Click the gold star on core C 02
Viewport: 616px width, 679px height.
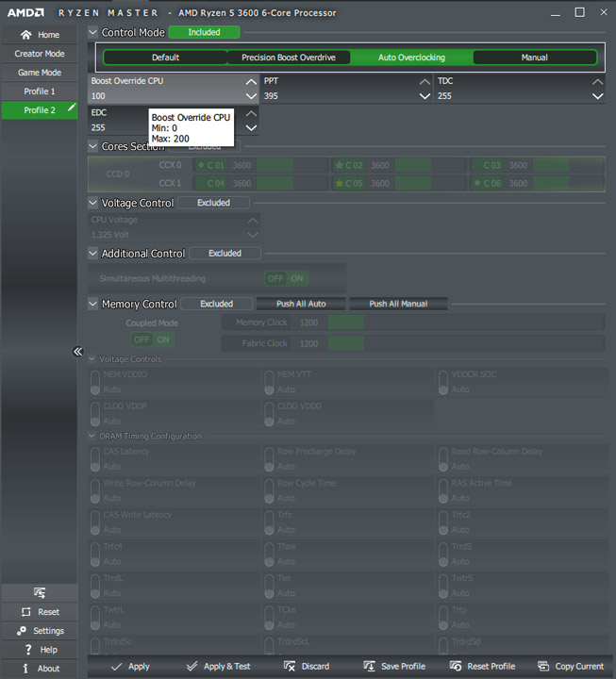[340, 165]
